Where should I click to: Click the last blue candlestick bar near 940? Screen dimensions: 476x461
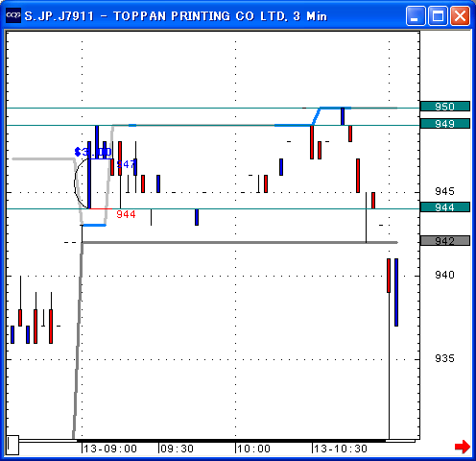pyautogui.click(x=396, y=292)
